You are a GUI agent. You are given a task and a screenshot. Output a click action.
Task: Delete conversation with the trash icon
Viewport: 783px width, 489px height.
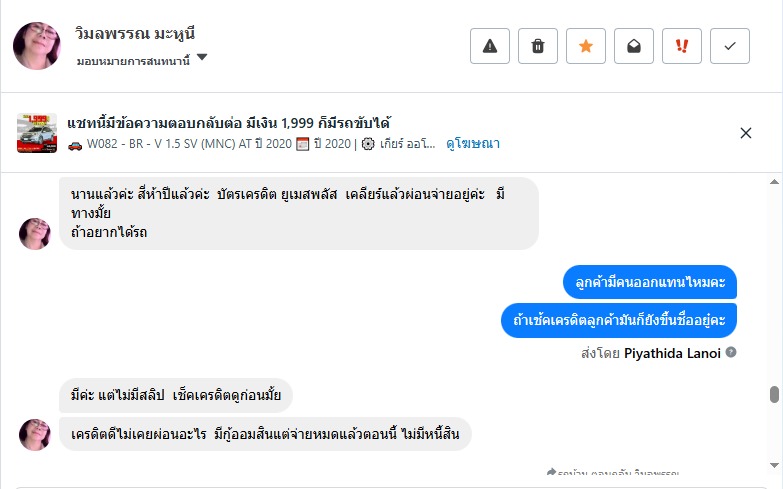pyautogui.click(x=538, y=46)
